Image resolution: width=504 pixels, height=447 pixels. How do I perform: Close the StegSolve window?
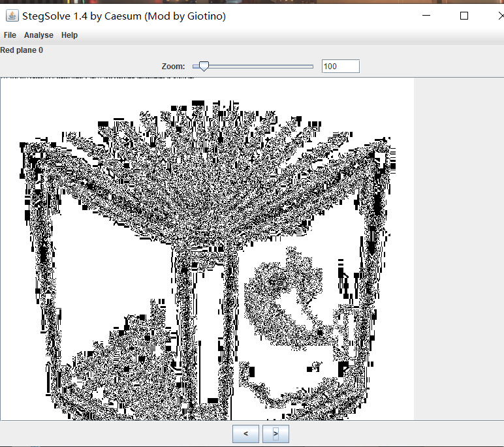tap(497, 16)
